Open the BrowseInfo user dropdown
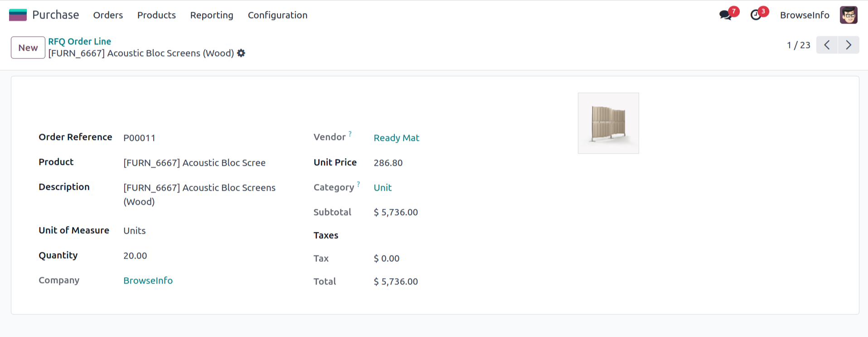 click(805, 15)
